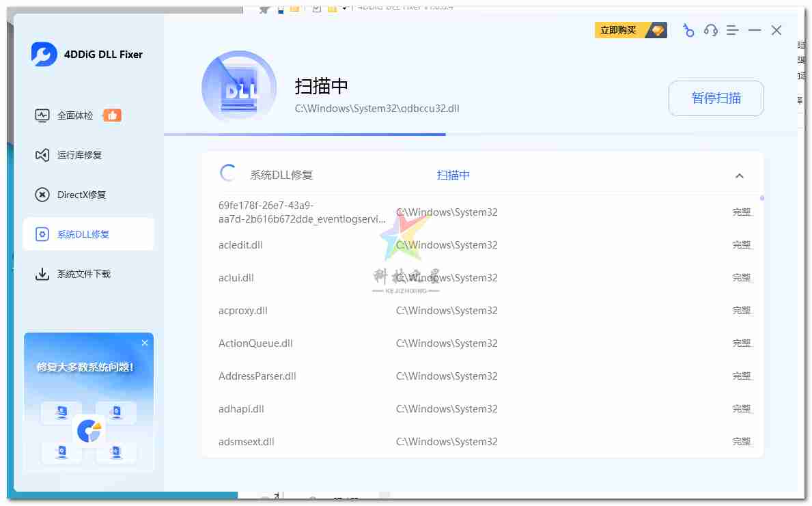Viewport: 812px width, 506px height.
Task: Click the scan progress bar
Action: 305,135
